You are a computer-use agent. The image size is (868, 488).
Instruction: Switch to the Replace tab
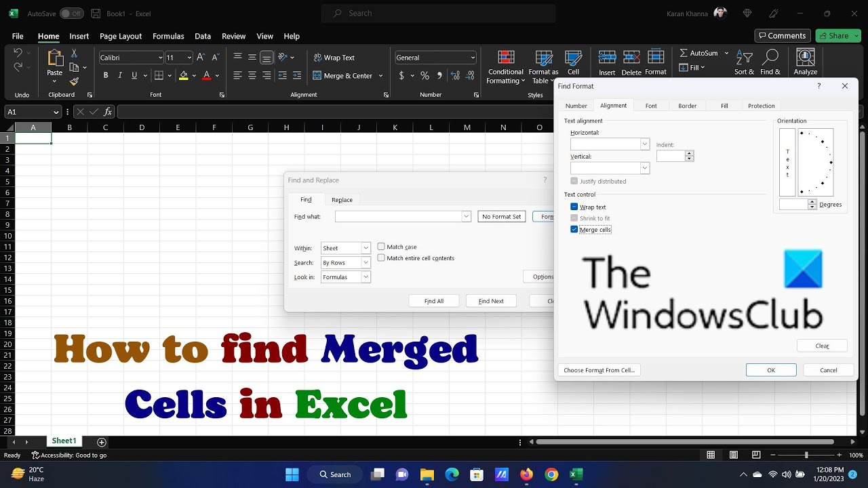(342, 199)
